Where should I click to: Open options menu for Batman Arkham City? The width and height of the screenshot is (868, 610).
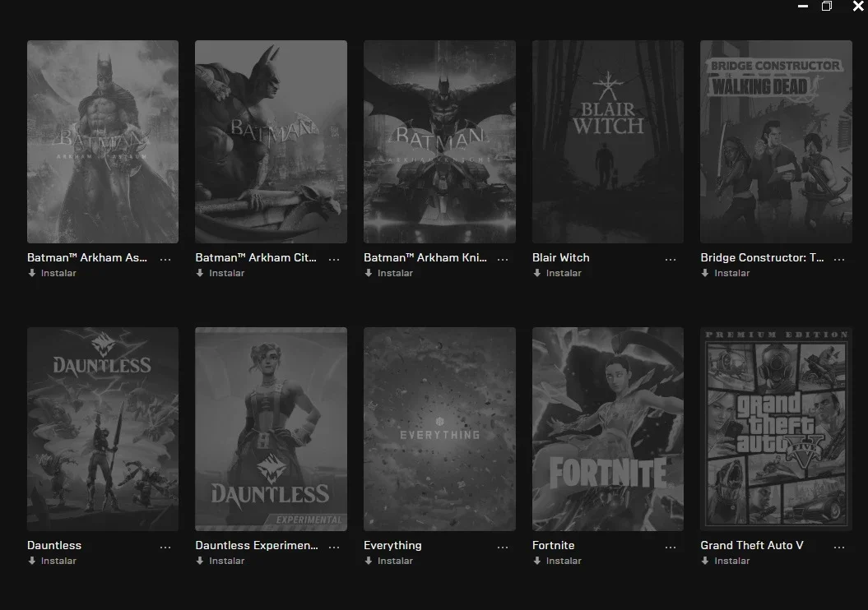pyautogui.click(x=334, y=259)
